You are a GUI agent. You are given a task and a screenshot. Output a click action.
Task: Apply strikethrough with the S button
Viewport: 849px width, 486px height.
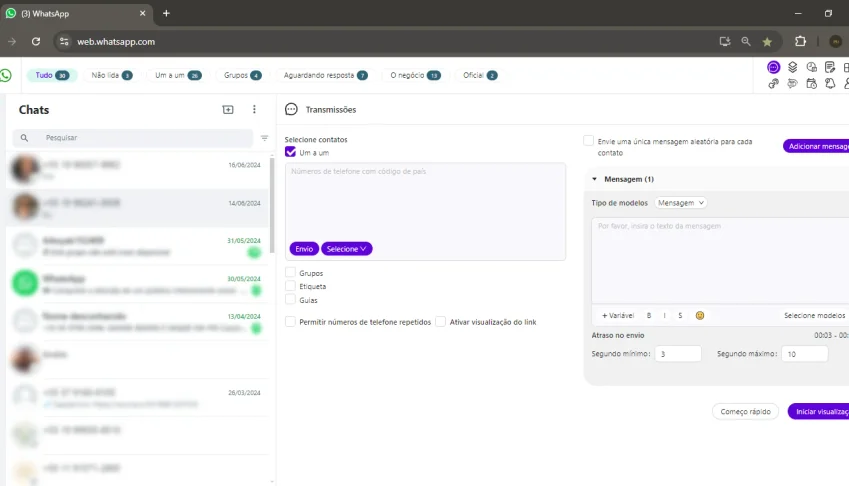point(680,316)
